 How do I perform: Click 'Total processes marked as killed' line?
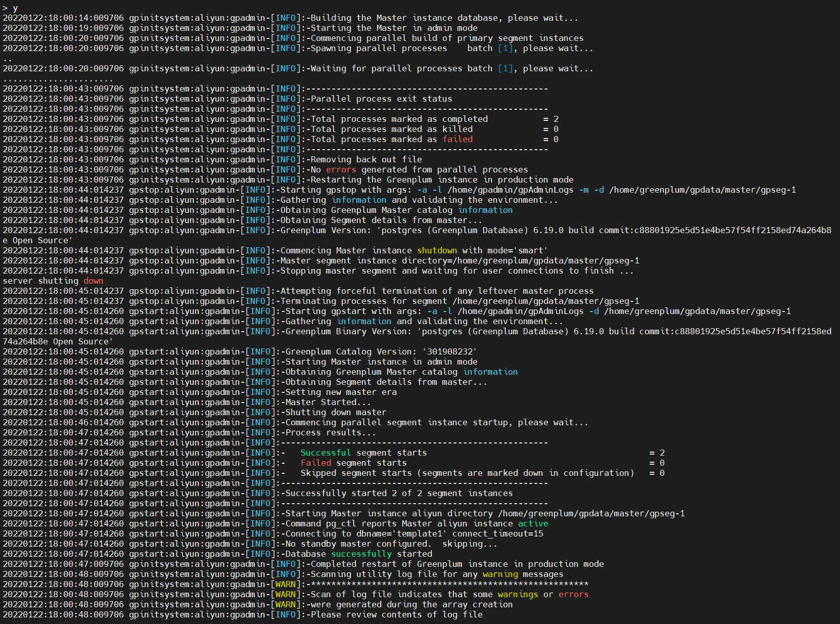tap(281, 129)
